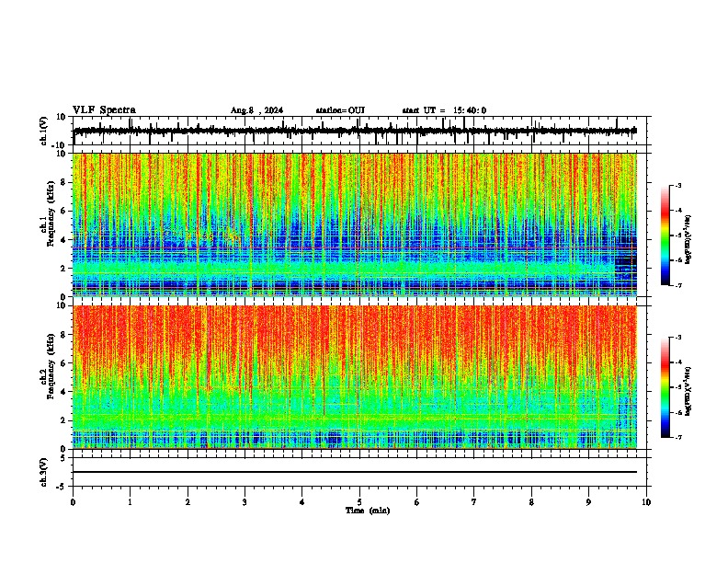
Task: Click the flat ch.3 voltage trace line
Action: point(355,472)
